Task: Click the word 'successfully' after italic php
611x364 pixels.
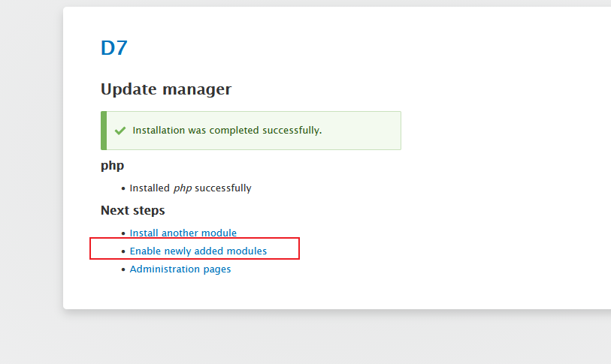Action: click(x=221, y=188)
